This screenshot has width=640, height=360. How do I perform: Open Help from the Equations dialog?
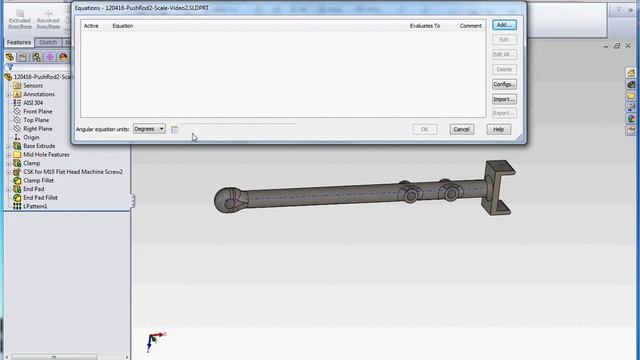[498, 129]
